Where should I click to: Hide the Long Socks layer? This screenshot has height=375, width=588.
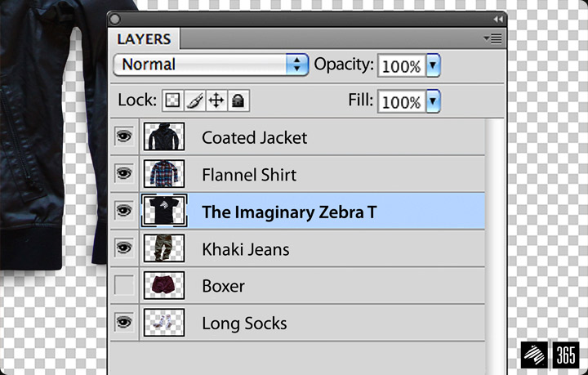click(x=124, y=323)
